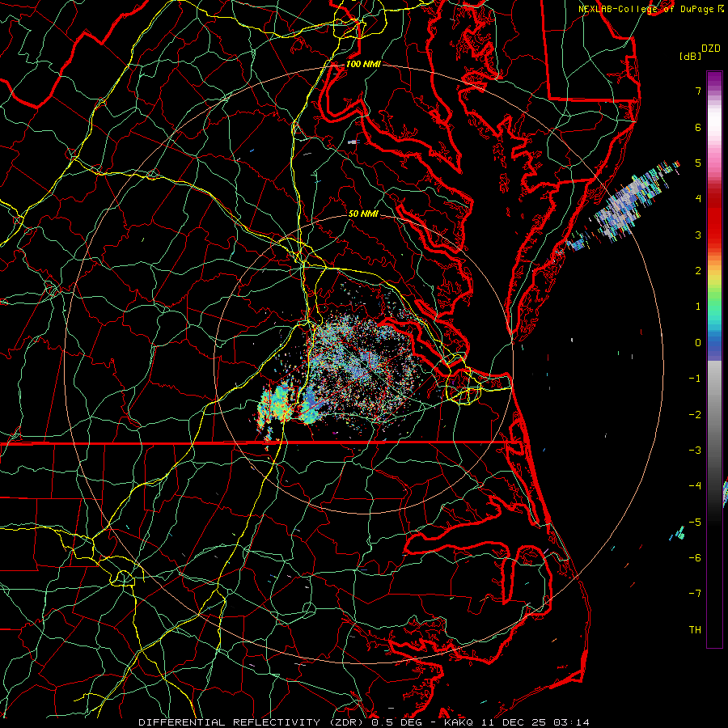Click the -3 value on the color scale
728x728 pixels.
695,451
